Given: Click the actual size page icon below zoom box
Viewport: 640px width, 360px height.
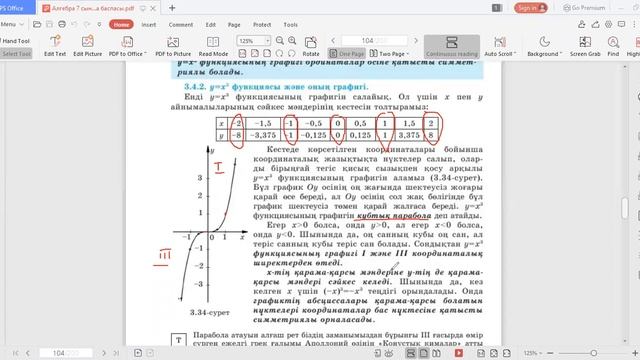Looking at the screenshot, I should tap(242, 53).
